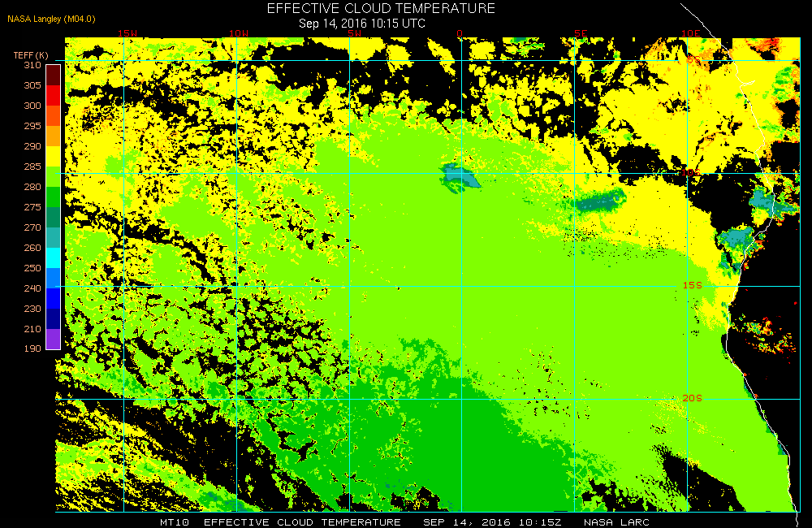Pick the lime 280-285 K legend swatch
Screen dimensions: 812x528
point(54,176)
